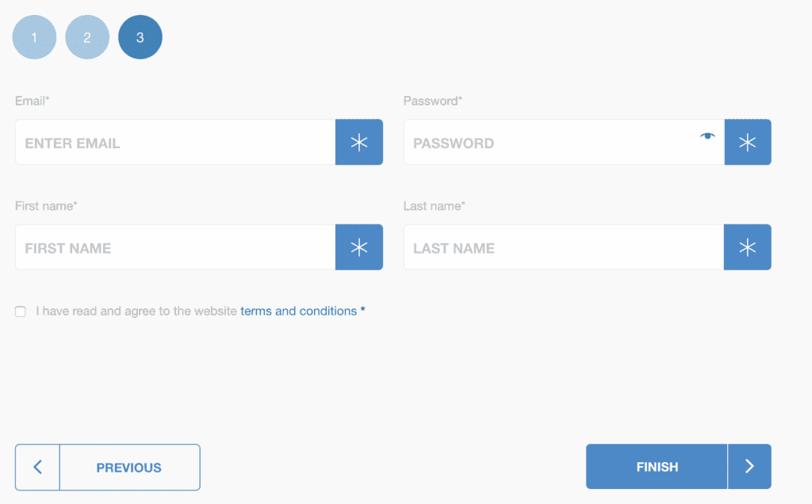
Task: Go to step 2 circle
Action: point(87,37)
